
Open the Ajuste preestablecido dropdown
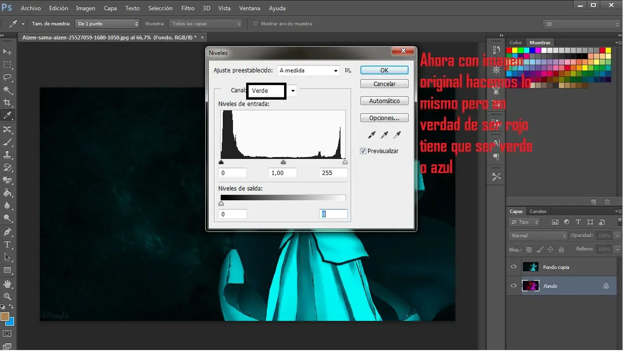[308, 70]
